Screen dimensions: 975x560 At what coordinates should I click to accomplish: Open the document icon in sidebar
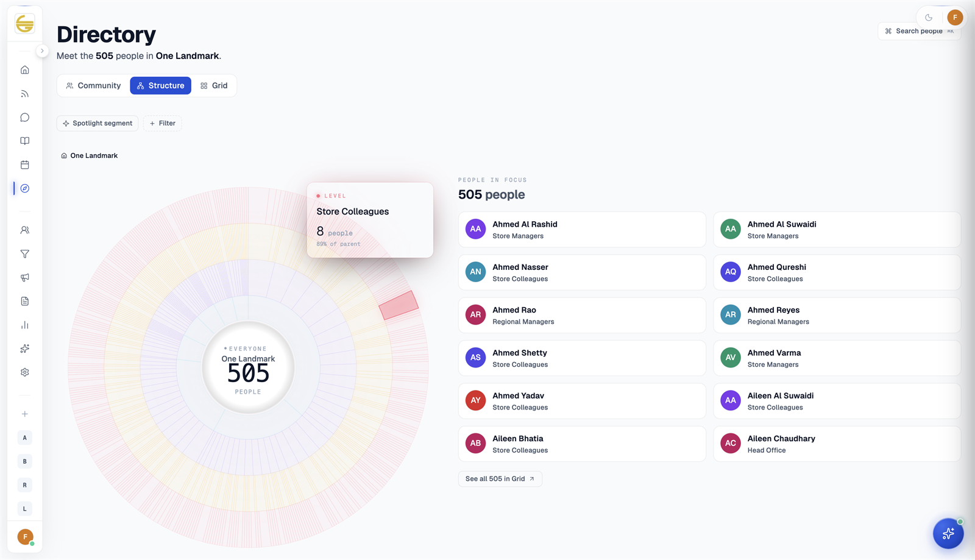point(25,301)
